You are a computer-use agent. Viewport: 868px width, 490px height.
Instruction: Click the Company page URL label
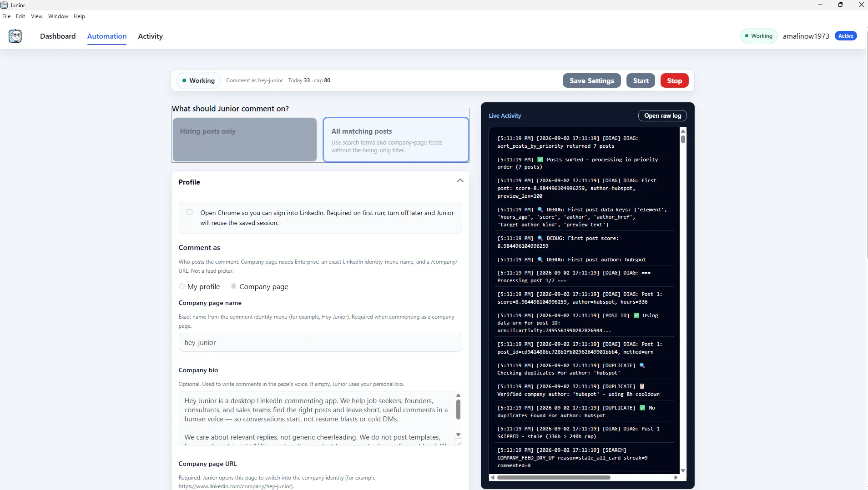(x=207, y=464)
